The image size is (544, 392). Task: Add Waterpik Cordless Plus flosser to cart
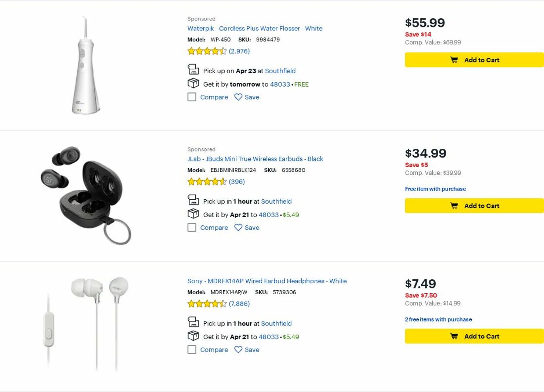click(474, 60)
